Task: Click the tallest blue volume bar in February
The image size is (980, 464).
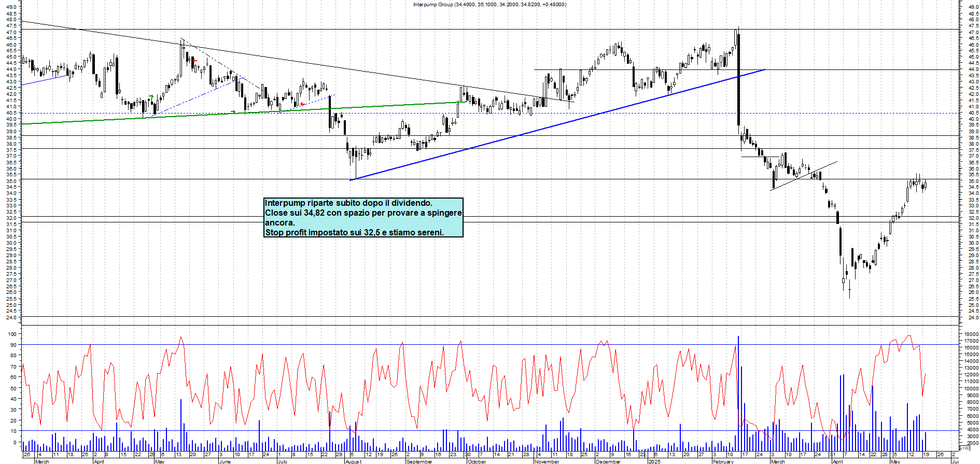Action: (738, 394)
